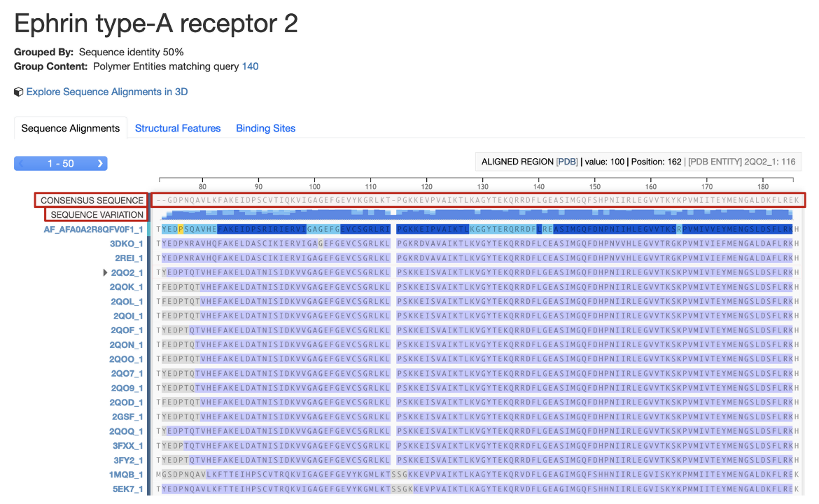Click position 130 on the alignment ruler
Image resolution: width=819 pixels, height=504 pixels.
click(482, 187)
